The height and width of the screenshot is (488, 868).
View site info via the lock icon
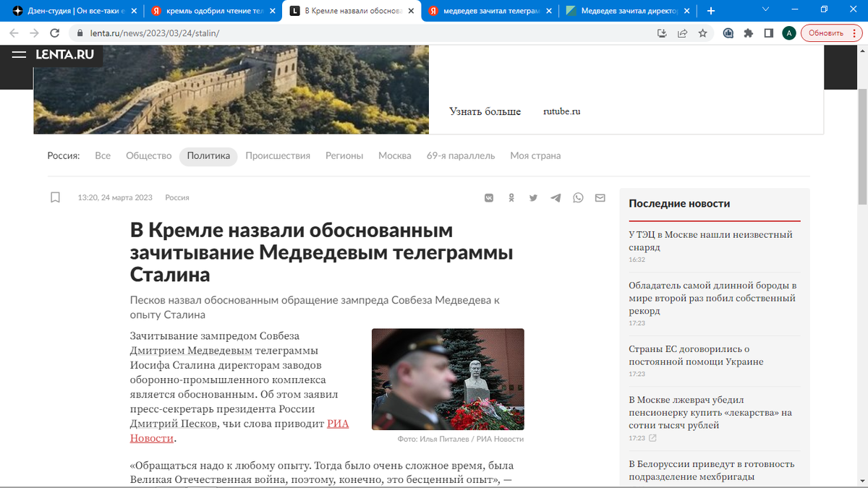79,33
